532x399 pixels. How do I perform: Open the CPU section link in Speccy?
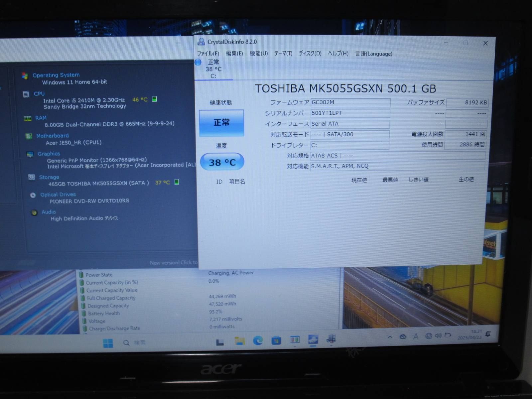[39, 94]
